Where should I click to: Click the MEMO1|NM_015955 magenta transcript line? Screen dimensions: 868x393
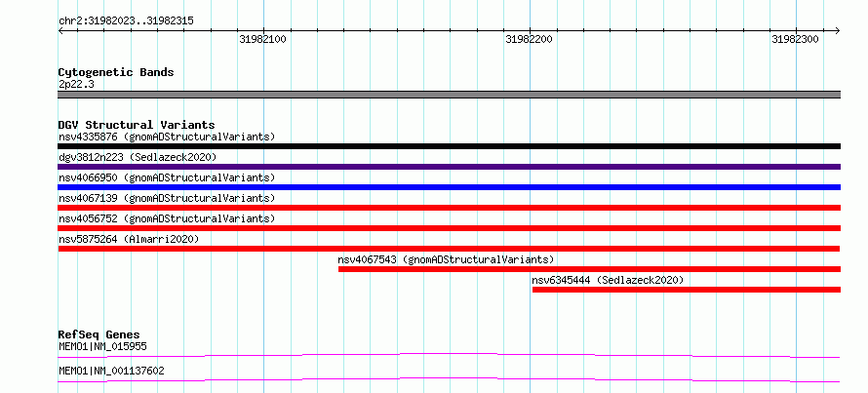449,355
